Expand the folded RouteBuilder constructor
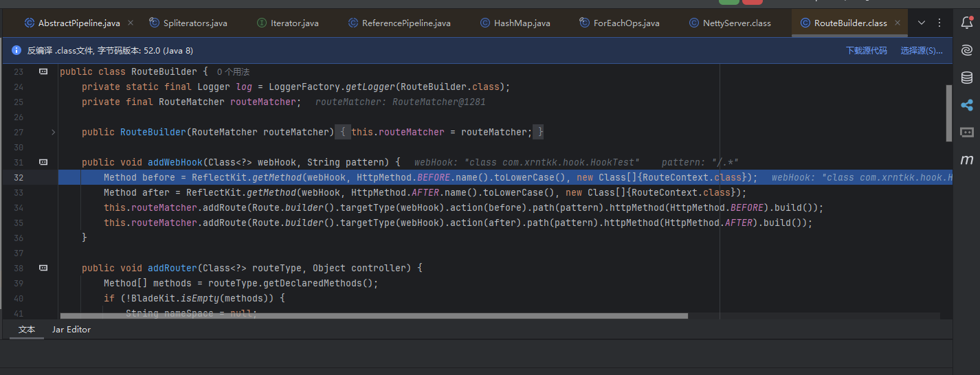Screen dimensions: 980x375 [54, 132]
